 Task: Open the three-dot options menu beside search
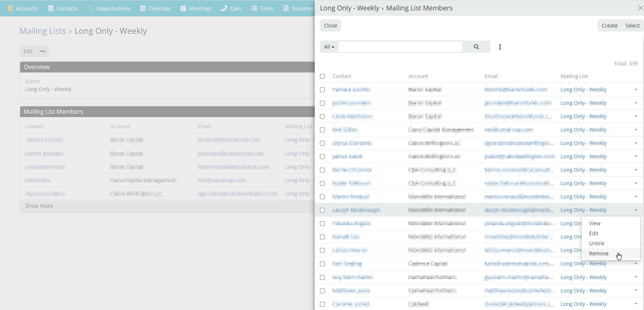pyautogui.click(x=500, y=47)
